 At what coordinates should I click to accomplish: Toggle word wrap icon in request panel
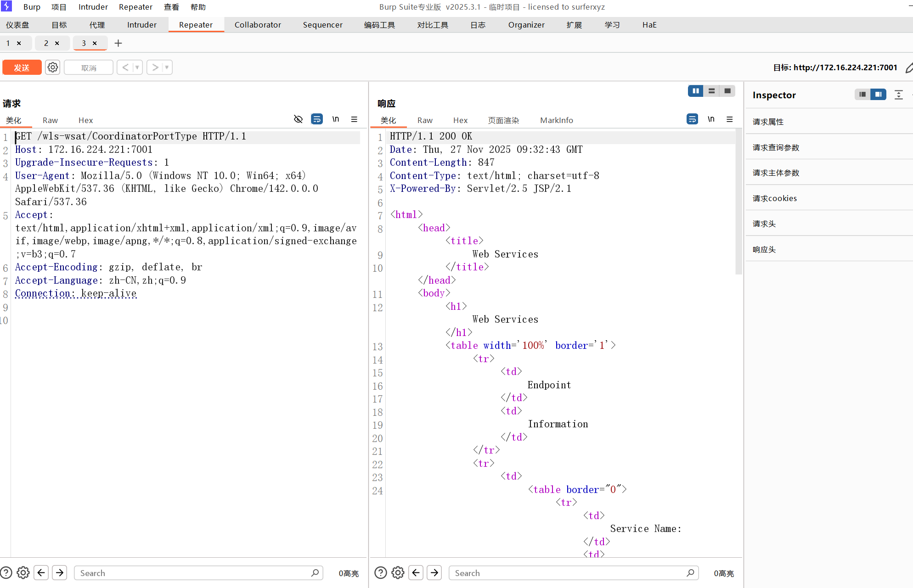coord(317,119)
